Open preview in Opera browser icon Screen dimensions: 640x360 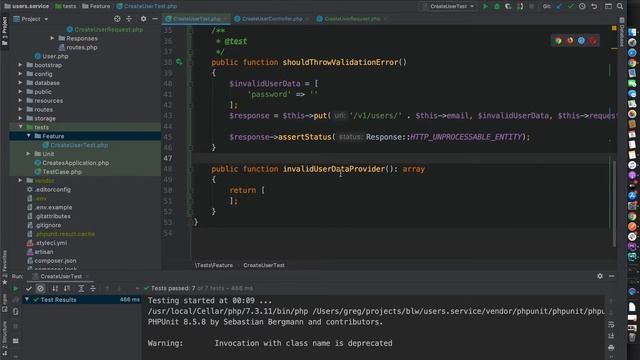[593, 40]
